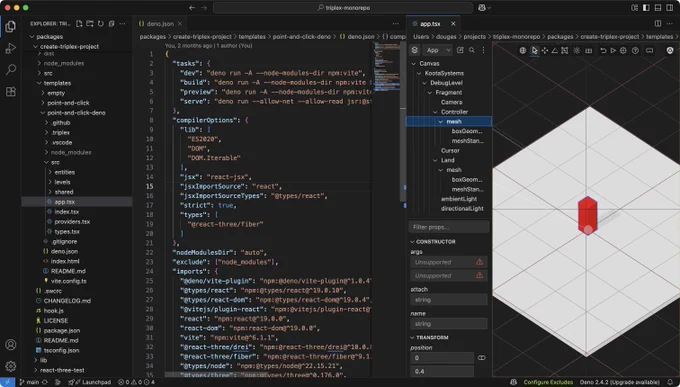Select directionalLight in the scene tree

462,209
